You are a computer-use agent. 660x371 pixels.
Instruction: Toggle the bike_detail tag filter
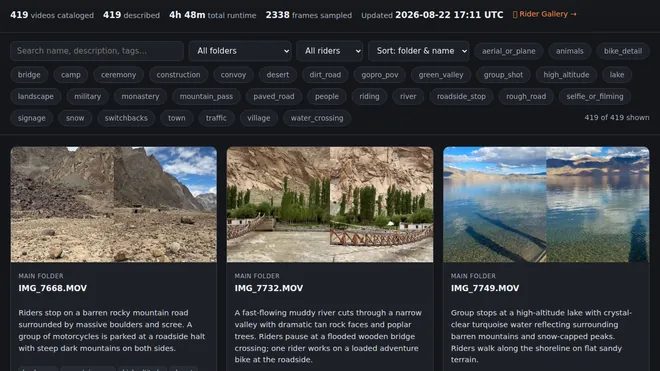pos(623,51)
